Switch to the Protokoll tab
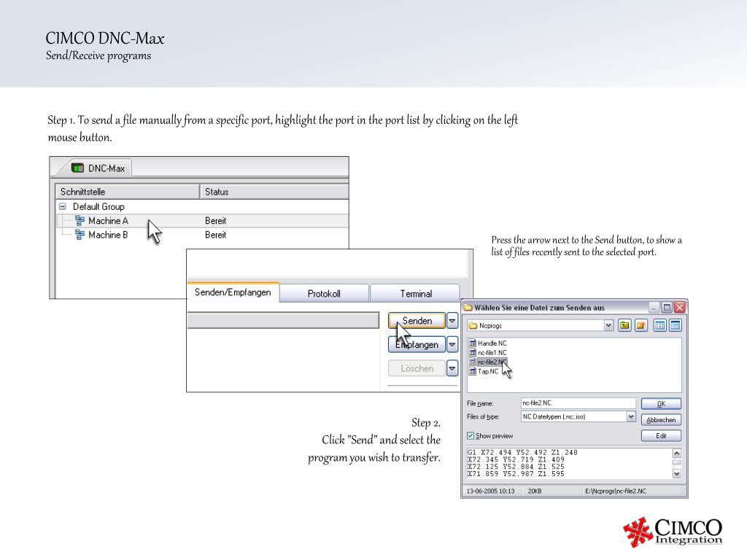 (324, 294)
